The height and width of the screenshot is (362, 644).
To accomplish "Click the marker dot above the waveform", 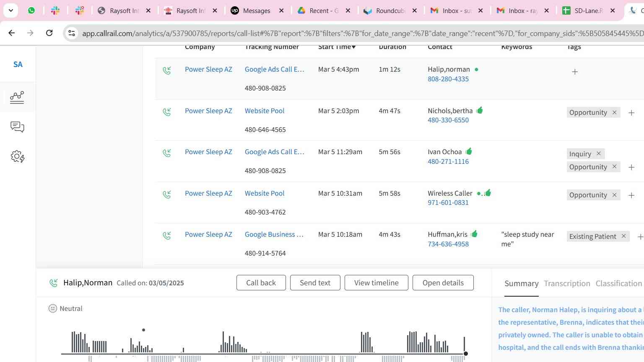I will point(143,330).
